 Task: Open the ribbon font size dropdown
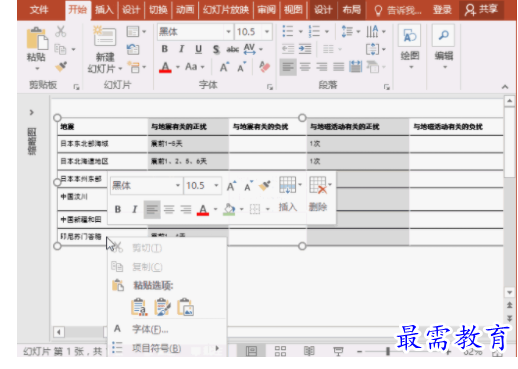(x=267, y=32)
